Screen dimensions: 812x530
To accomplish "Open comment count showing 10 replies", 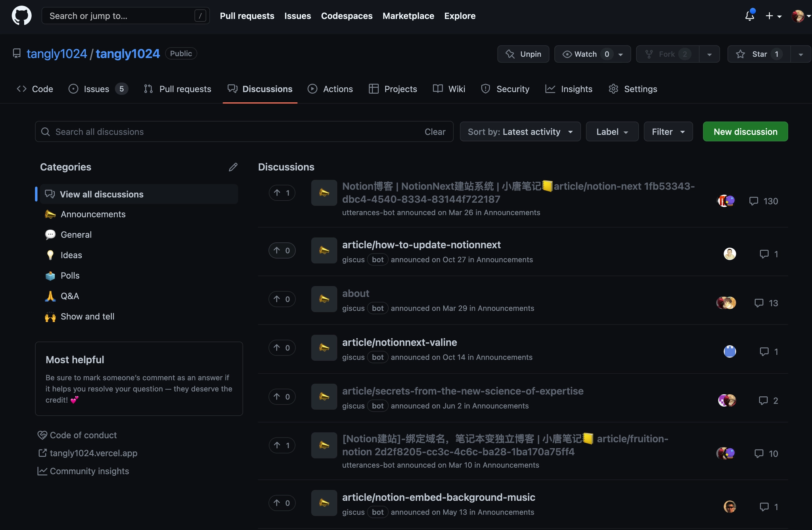I will click(766, 453).
